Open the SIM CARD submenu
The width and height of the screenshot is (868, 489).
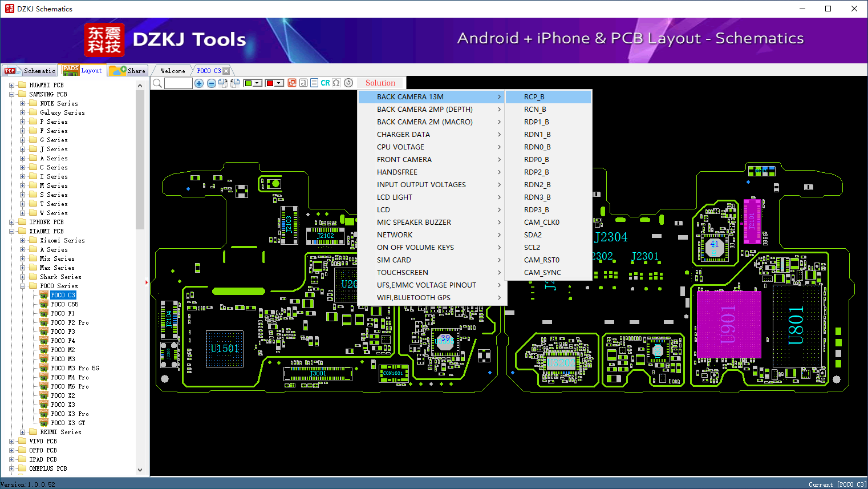[x=432, y=260]
